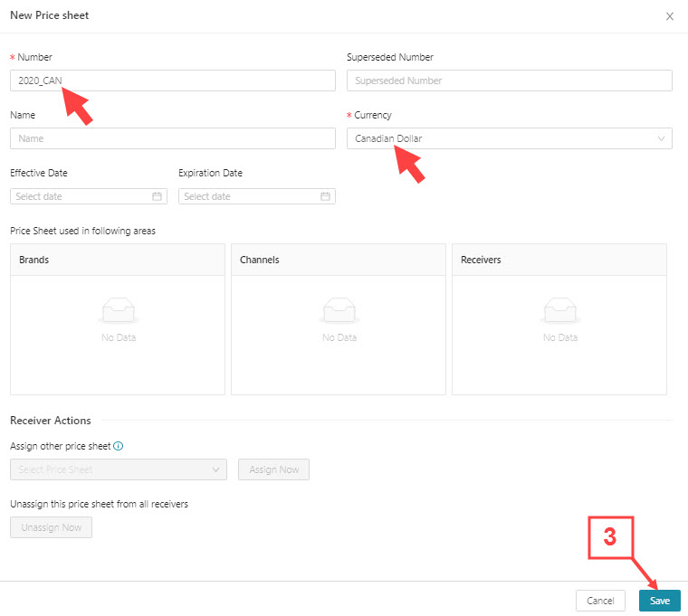The width and height of the screenshot is (688, 616).
Task: Click the Number input field
Action: [x=172, y=81]
